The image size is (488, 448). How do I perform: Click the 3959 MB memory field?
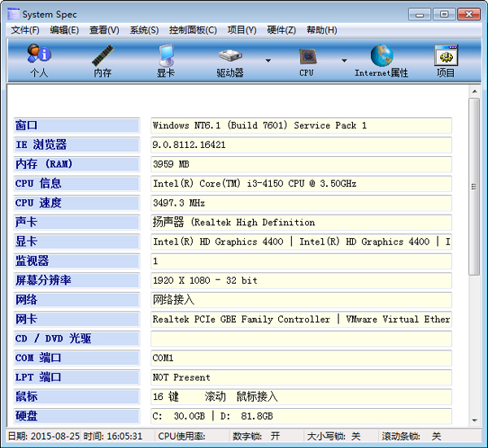click(x=301, y=164)
